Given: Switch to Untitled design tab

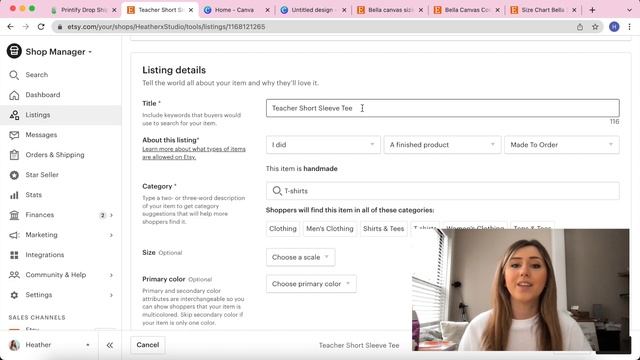Looking at the screenshot, I should pyautogui.click(x=312, y=10).
